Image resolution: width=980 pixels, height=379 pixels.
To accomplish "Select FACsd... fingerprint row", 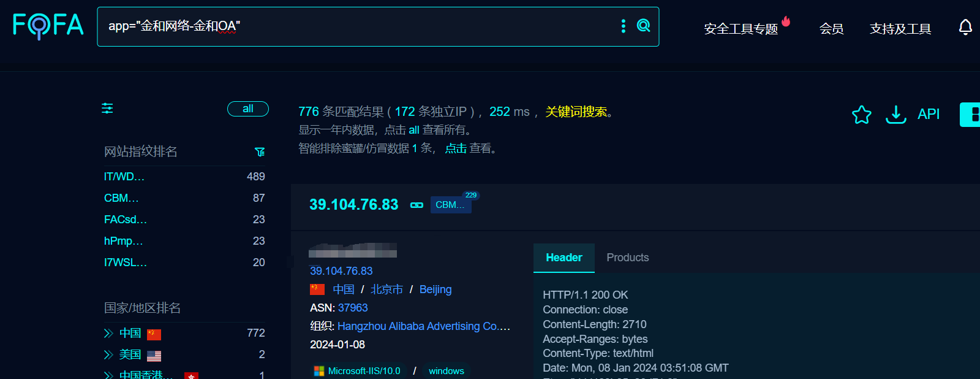I will tap(184, 220).
